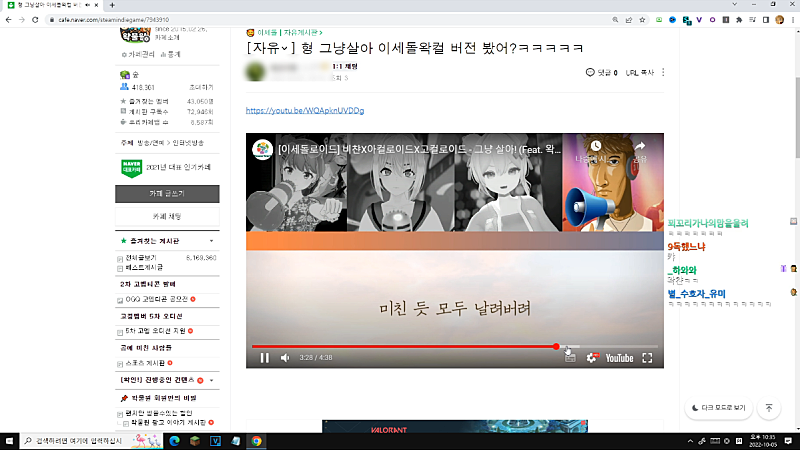800x450 pixels.
Task: Open the Chrome profile avatar
Action: pos(779,20)
